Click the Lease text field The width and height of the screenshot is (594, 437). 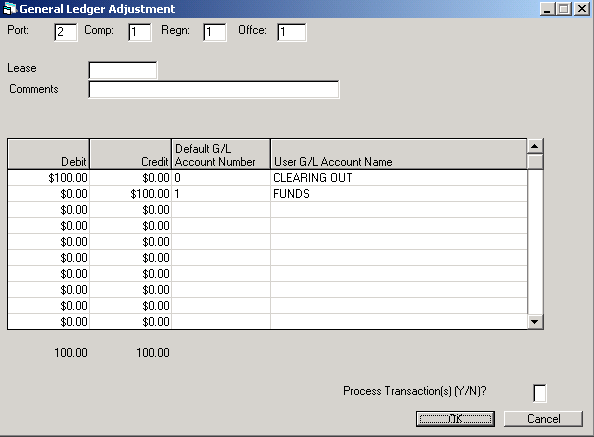click(123, 70)
